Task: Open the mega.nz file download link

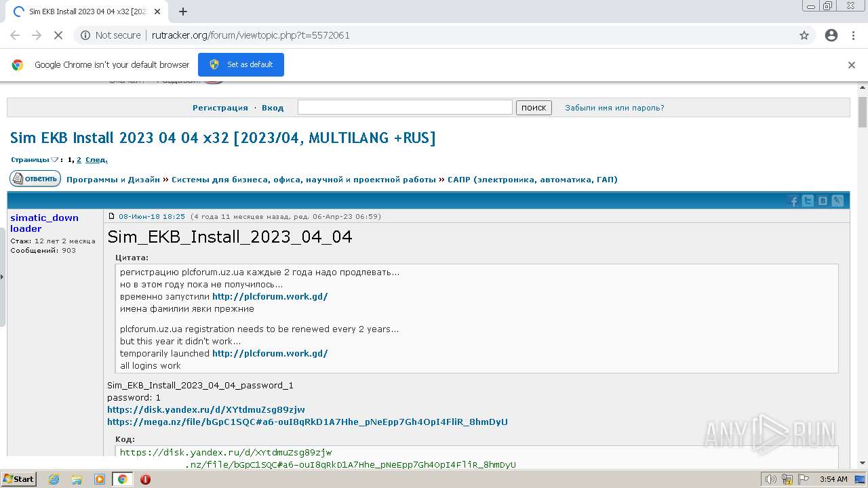Action: [307, 422]
